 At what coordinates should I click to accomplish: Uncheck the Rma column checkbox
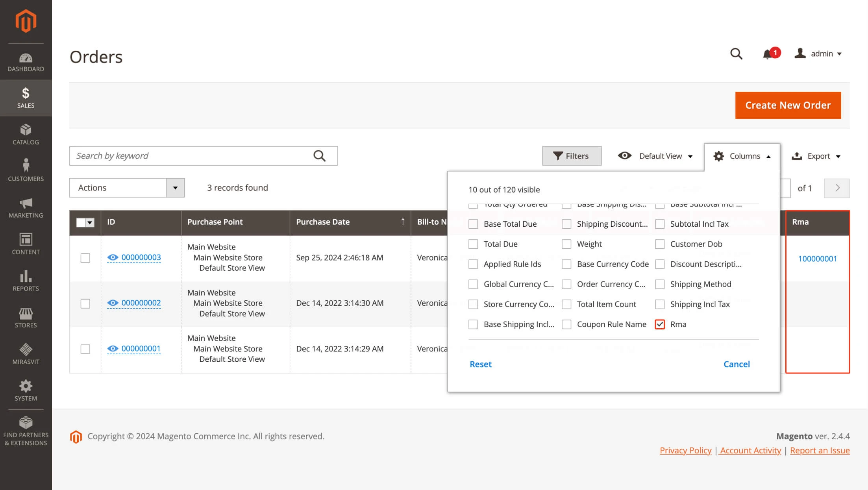point(660,324)
